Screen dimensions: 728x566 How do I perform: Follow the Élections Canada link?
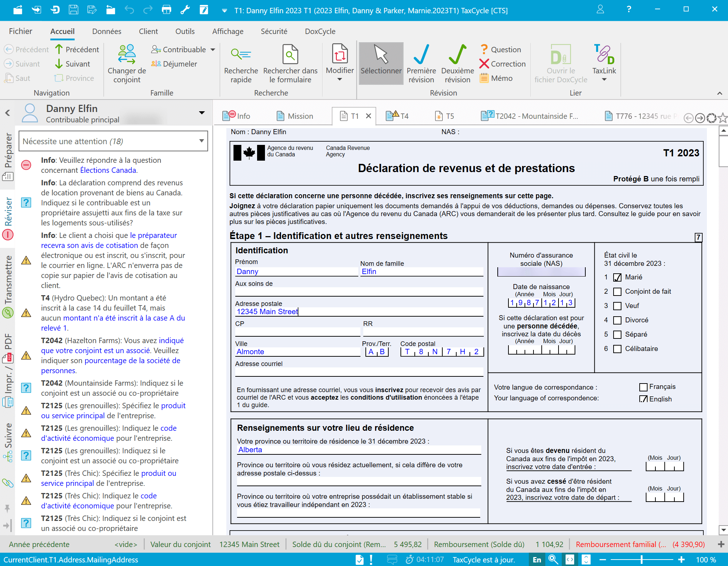(x=108, y=170)
